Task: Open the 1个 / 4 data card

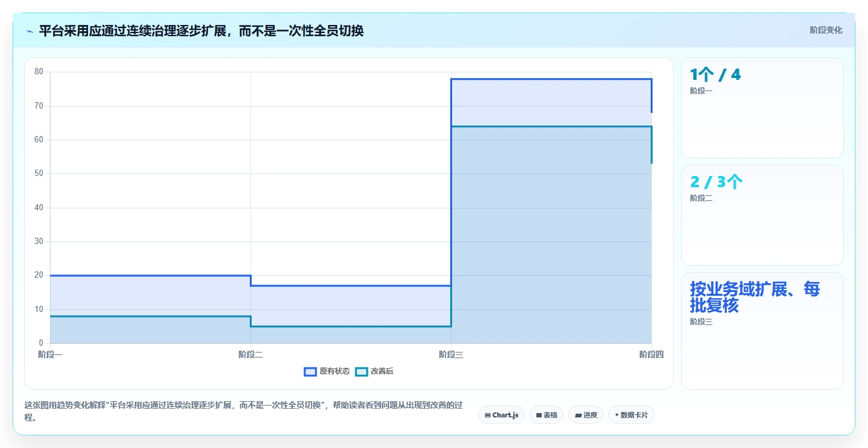Action: click(762, 108)
